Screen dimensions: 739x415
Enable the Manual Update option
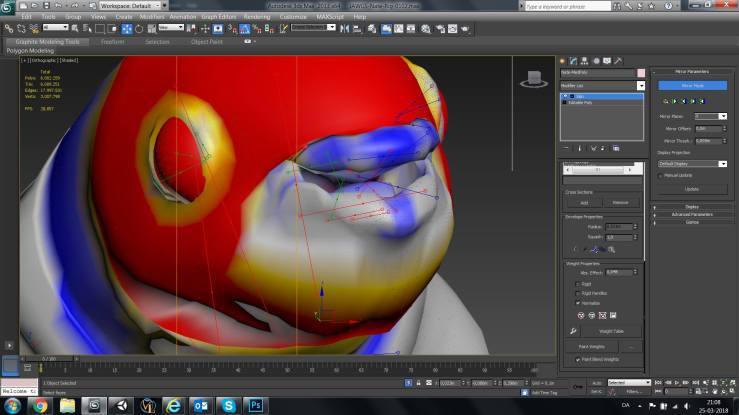click(660, 176)
